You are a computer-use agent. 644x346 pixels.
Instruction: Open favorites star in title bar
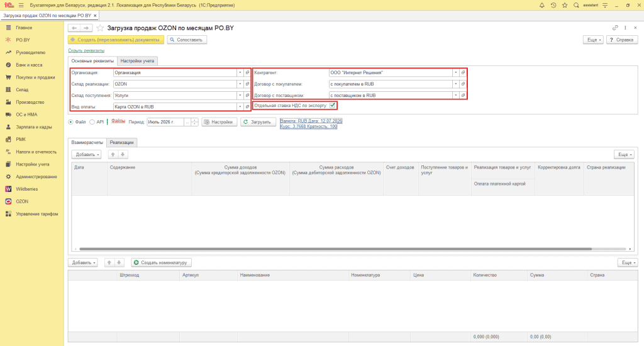(565, 5)
